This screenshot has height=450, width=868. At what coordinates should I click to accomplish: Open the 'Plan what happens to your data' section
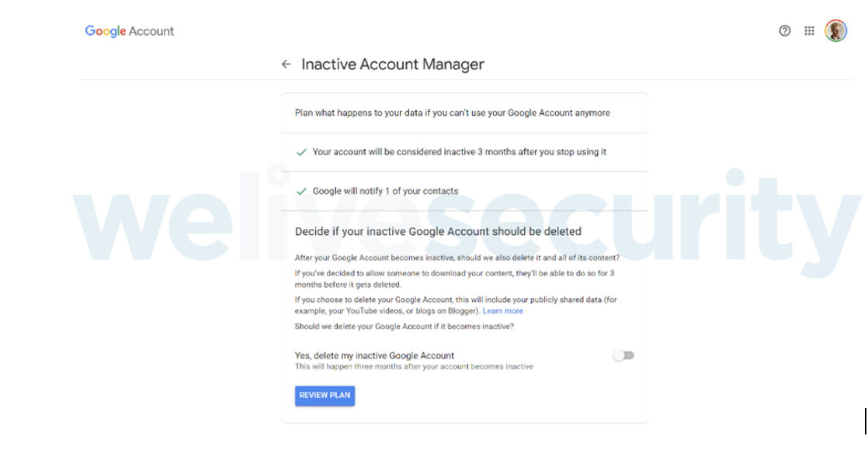tap(452, 112)
